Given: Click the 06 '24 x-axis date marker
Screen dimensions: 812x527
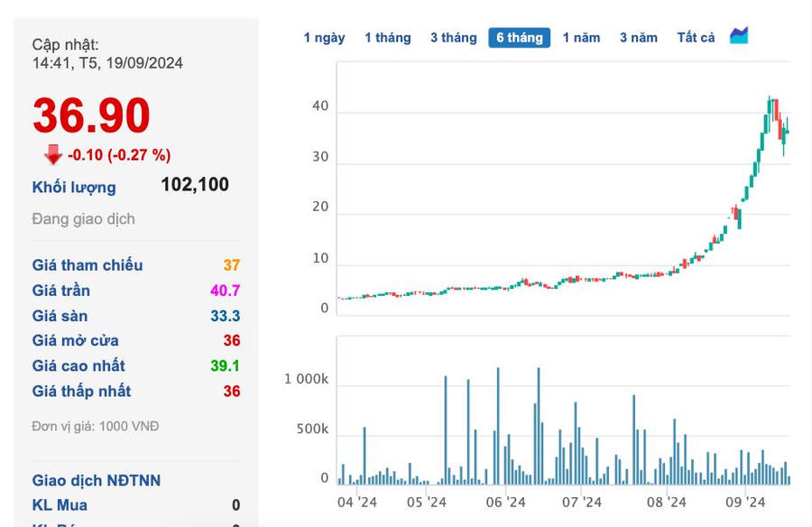Looking at the screenshot, I should pos(505,503).
